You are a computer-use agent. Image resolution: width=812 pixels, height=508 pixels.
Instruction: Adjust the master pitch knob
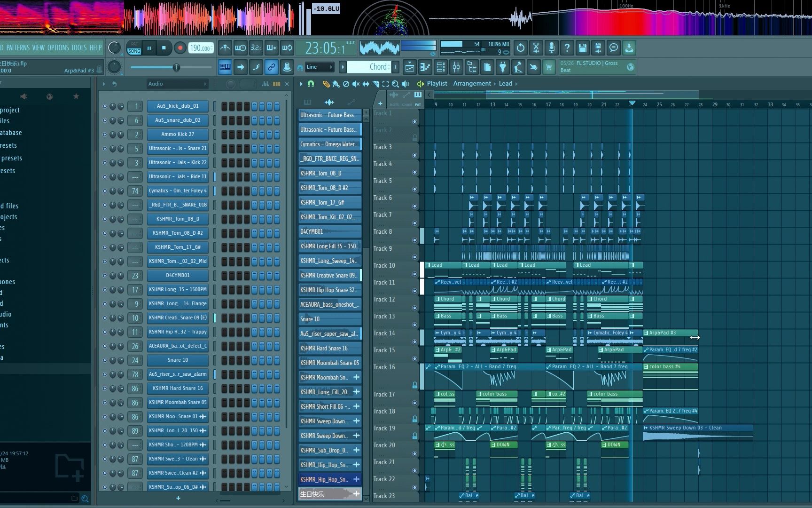pyautogui.click(x=114, y=67)
